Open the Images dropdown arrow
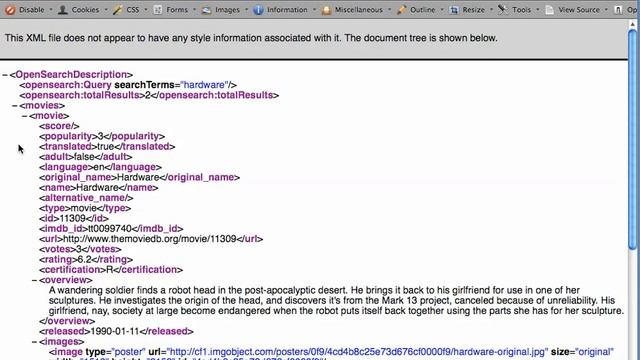This screenshot has height=360, width=640. pos(246,9)
